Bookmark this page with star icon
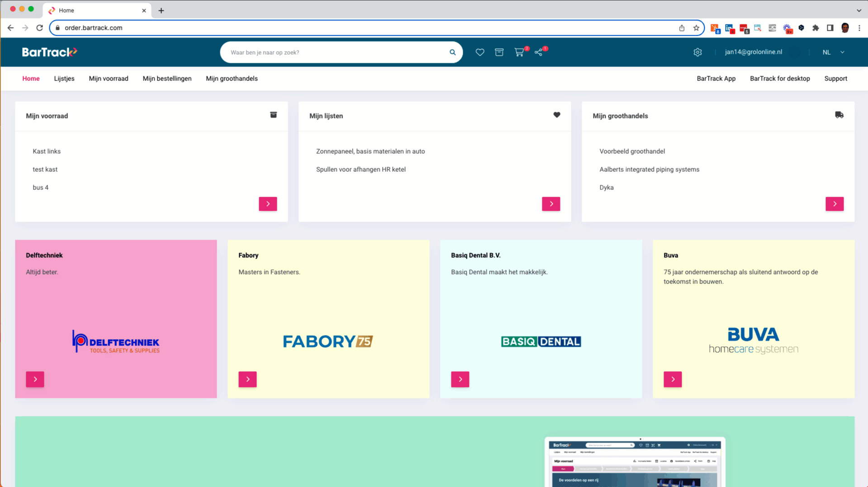Screen dimensions: 868x487 tap(696, 28)
